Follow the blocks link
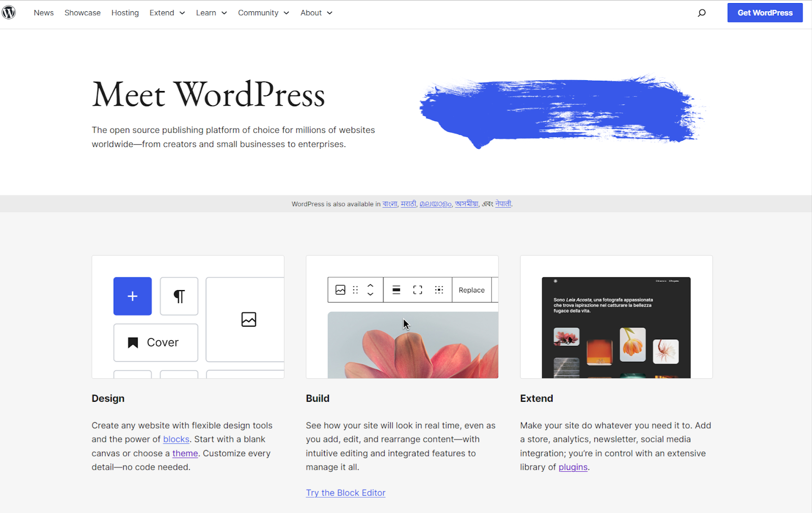812x513 pixels. 176,439
